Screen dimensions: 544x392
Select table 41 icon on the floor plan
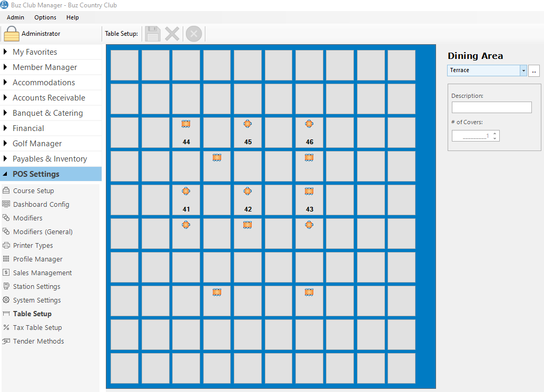coord(186,192)
